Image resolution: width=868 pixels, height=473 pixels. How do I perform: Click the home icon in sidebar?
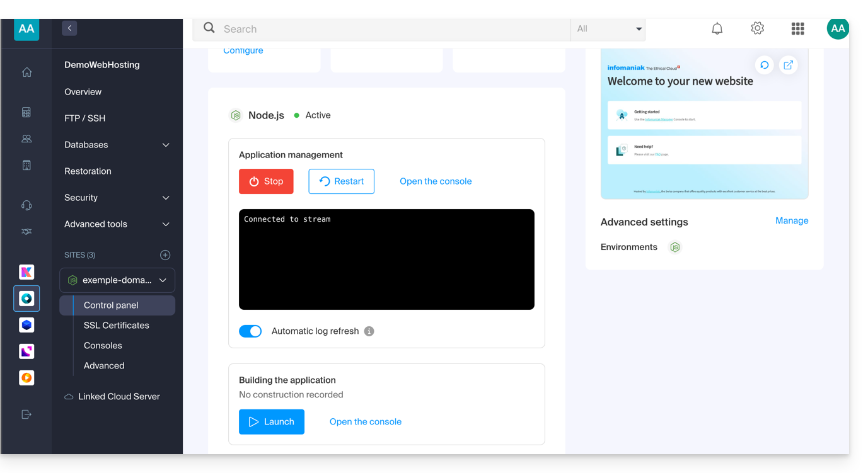(26, 72)
